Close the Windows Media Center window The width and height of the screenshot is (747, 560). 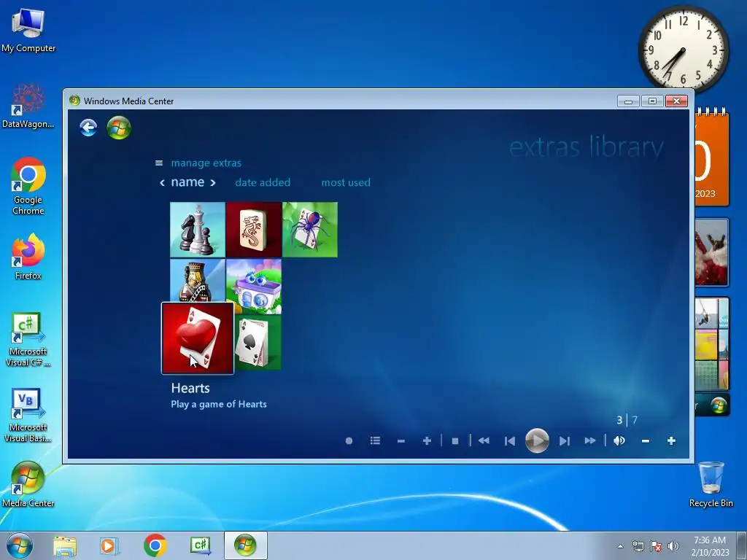[x=676, y=101]
